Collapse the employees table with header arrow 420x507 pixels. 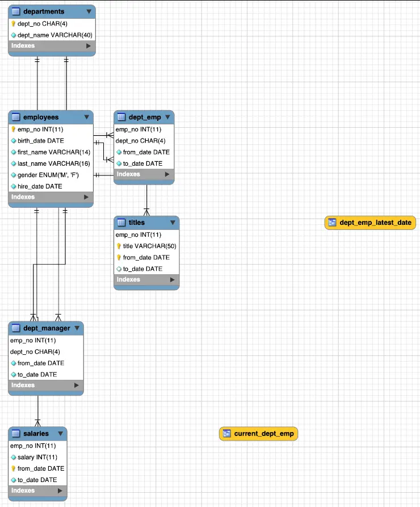(86, 117)
